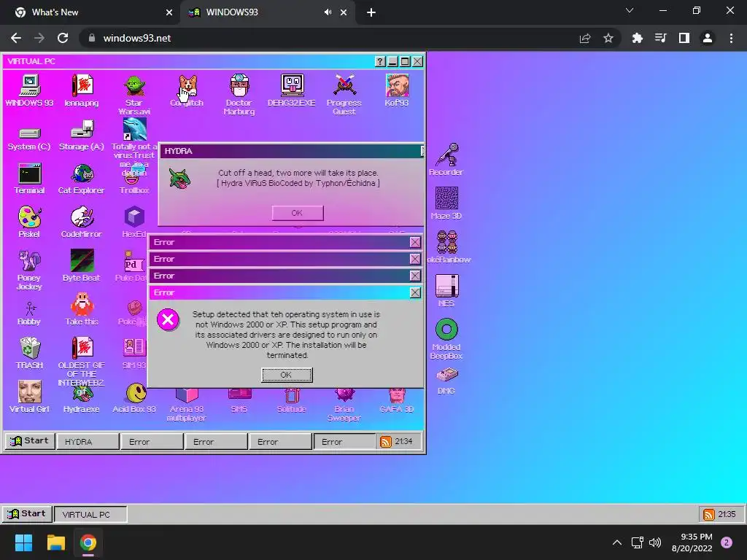Open the Robby stick figure icon
747x560 pixels.
(x=30, y=308)
